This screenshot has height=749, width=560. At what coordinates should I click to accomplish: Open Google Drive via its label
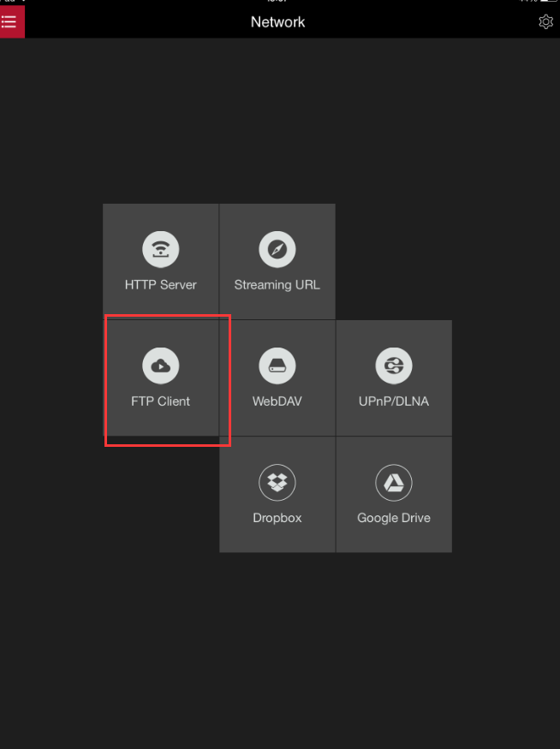(394, 518)
